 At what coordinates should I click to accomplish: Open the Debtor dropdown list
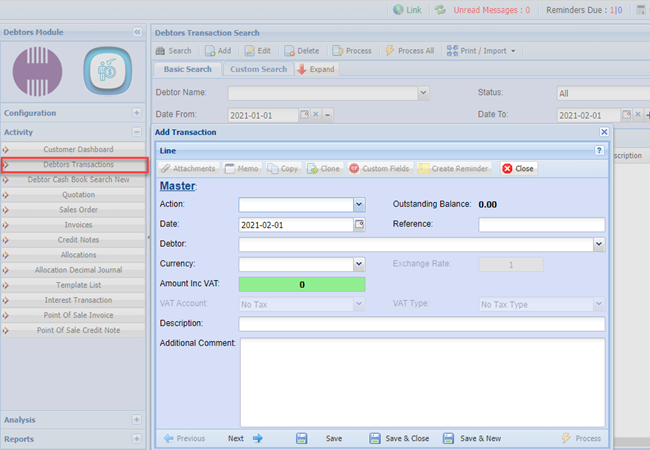pos(598,244)
